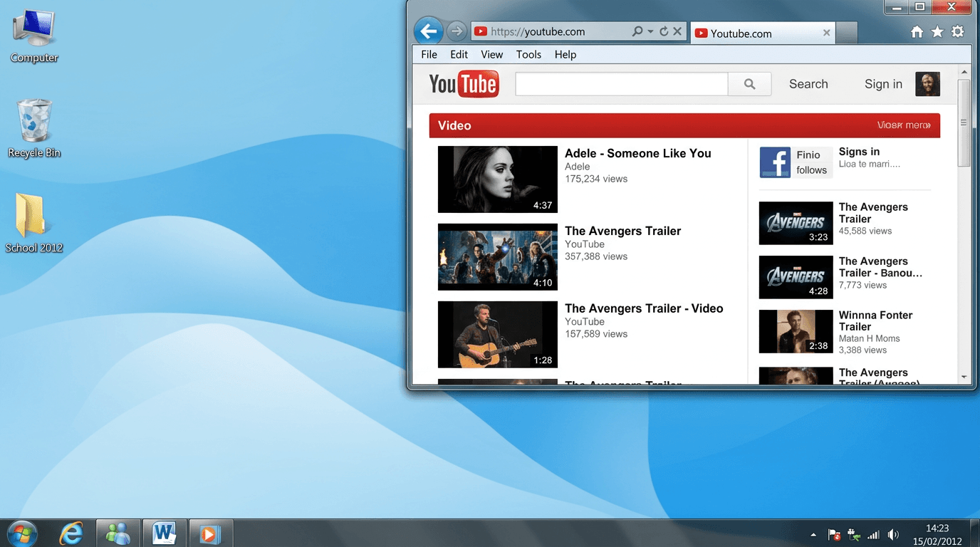The image size is (980, 547).
Task: Click Matan H Moms channel name
Action: coord(869,338)
